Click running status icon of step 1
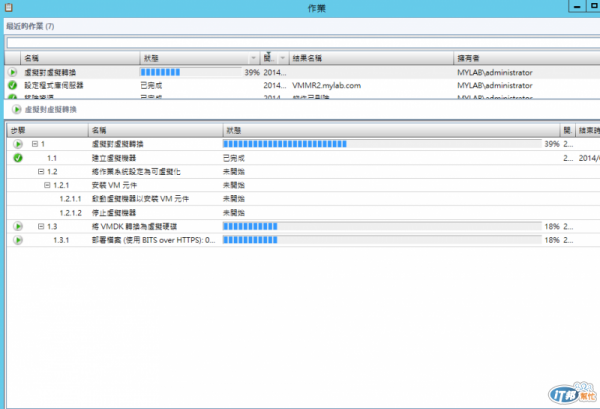The width and height of the screenshot is (600, 409). [18, 144]
